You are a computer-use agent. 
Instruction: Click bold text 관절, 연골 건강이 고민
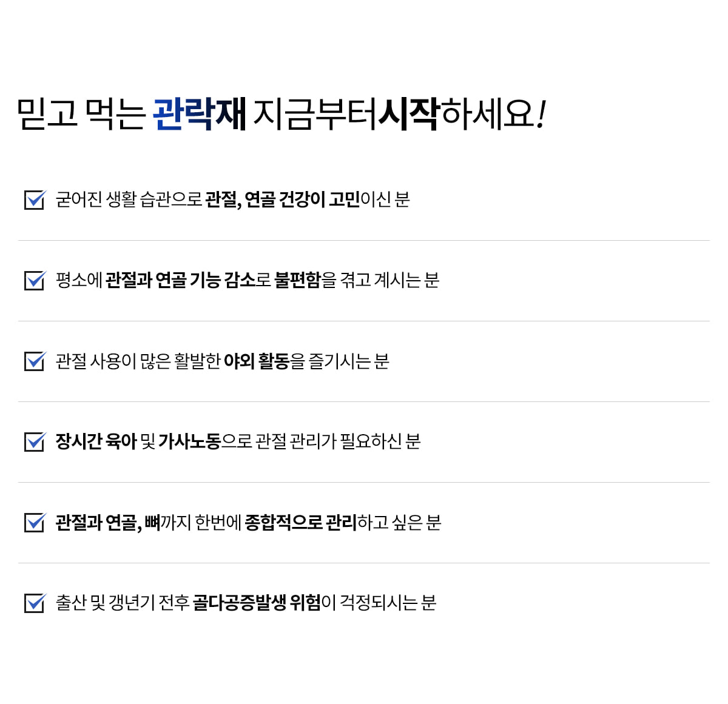click(283, 199)
